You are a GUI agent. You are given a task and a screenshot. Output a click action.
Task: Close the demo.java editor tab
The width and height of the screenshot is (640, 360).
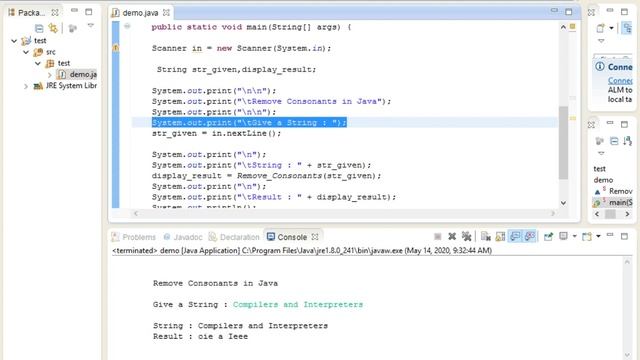166,13
